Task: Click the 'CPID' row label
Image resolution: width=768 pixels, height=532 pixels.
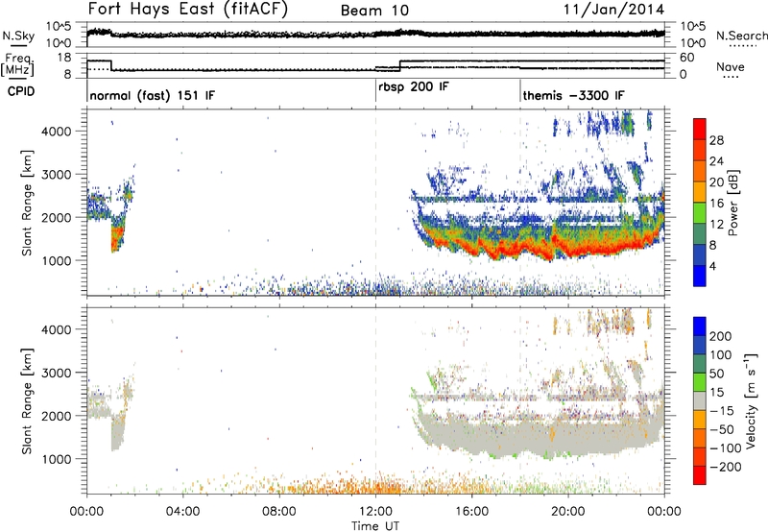Action: click(21, 91)
